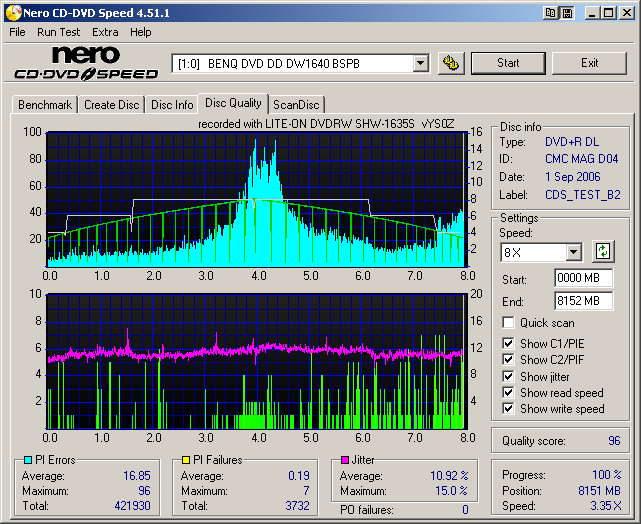
Task: Click the recorded with LITE-ON chart title
Action: [x=326, y=123]
